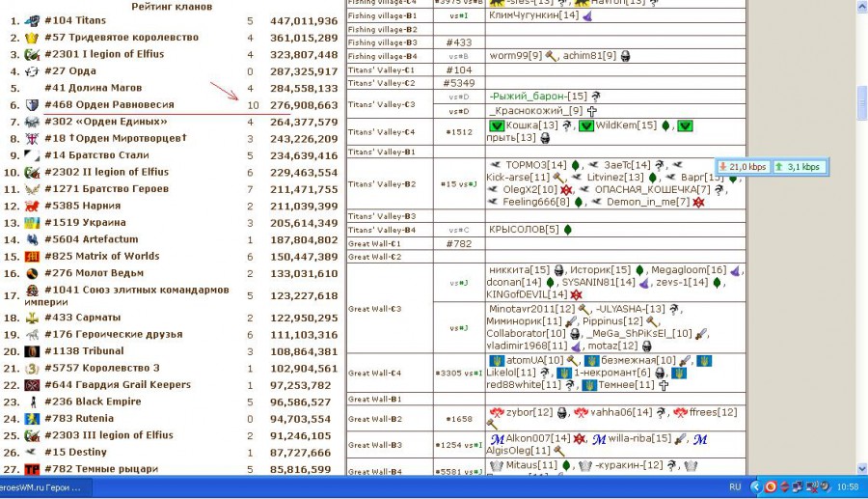The height and width of the screenshot is (499, 868).
Task: Open clan link #57 Тридевятое королевство
Action: [x=122, y=38]
